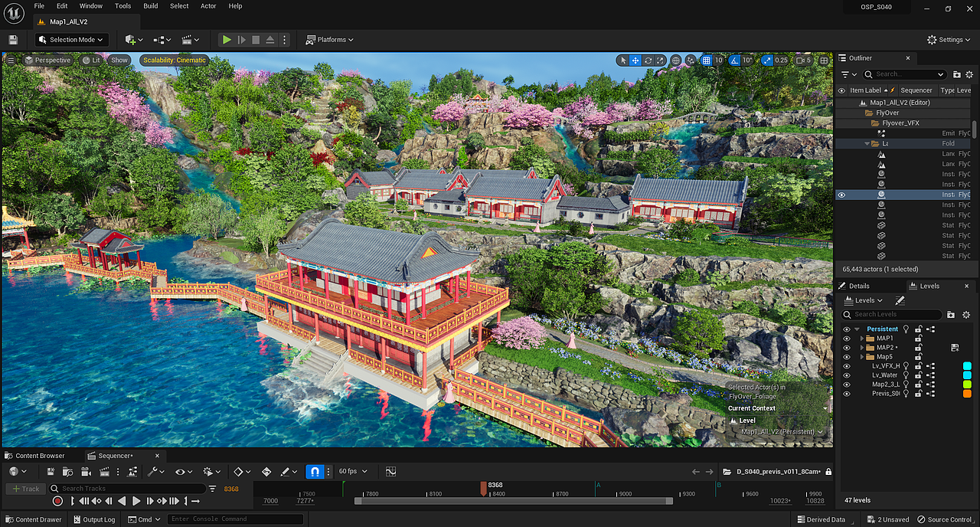Viewport: 980px width, 527px height.
Task: Toggle world/local coordinate space globe icon
Action: 676,61
